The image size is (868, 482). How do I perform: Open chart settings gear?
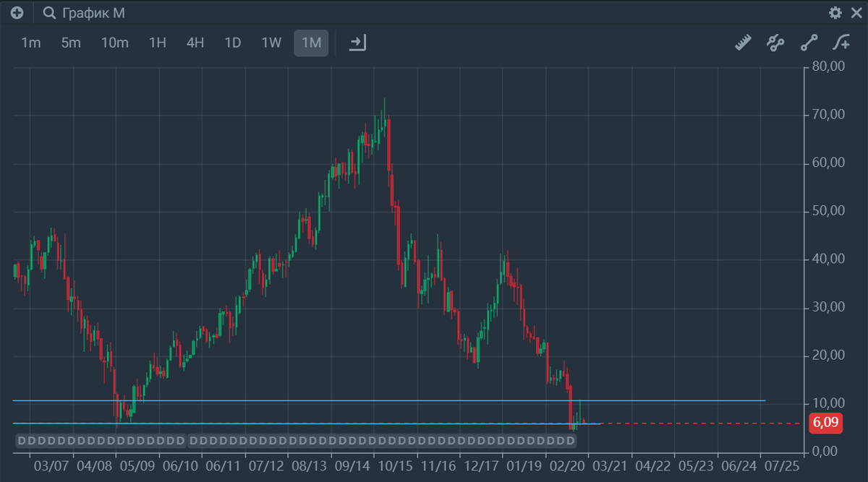(835, 12)
